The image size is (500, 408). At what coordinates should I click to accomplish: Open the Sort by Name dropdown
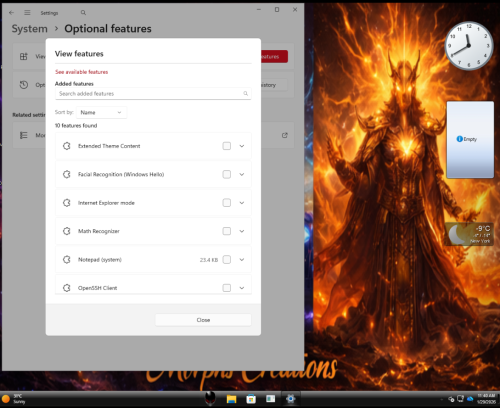[x=101, y=112]
